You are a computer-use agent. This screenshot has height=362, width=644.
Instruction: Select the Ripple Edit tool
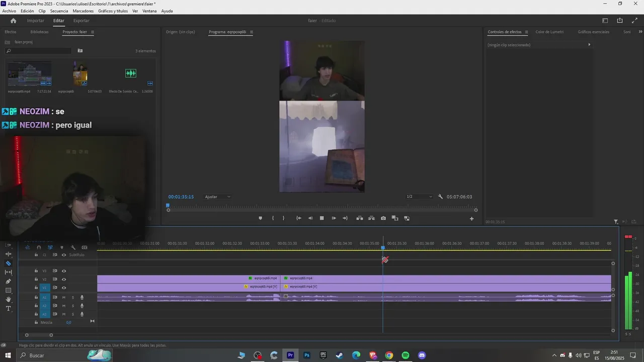tap(8, 254)
